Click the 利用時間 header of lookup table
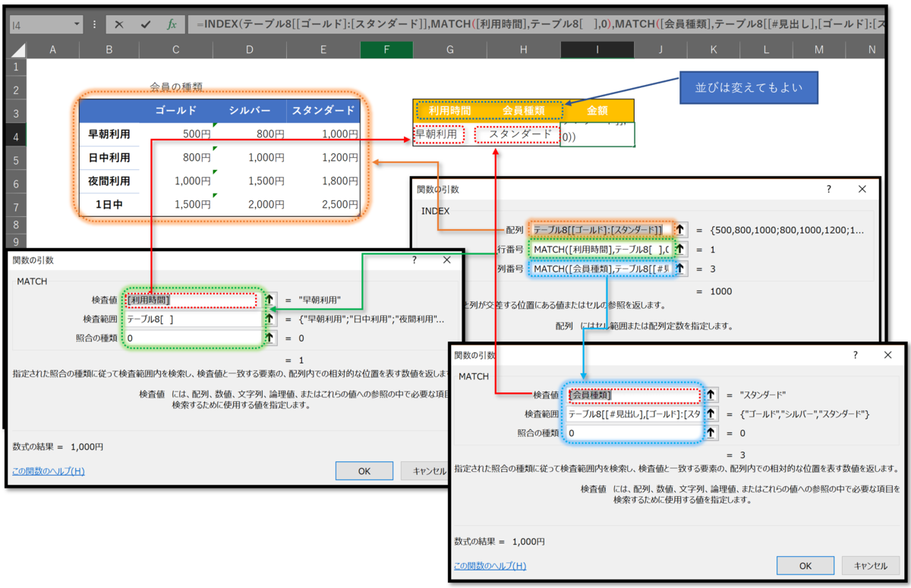Viewport: 911px width, 588px height. click(x=450, y=110)
